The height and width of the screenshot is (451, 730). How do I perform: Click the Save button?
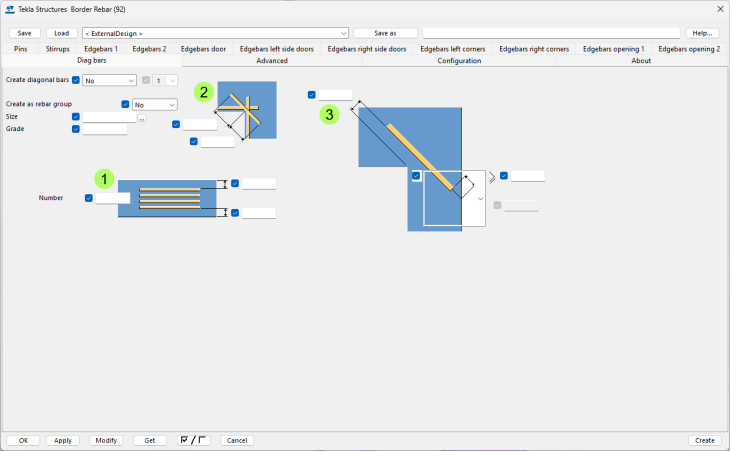25,33
